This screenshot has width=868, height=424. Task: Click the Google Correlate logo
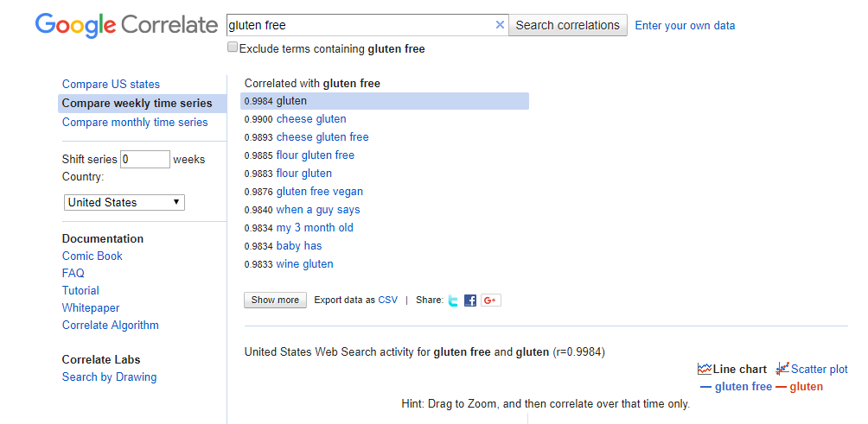126,25
